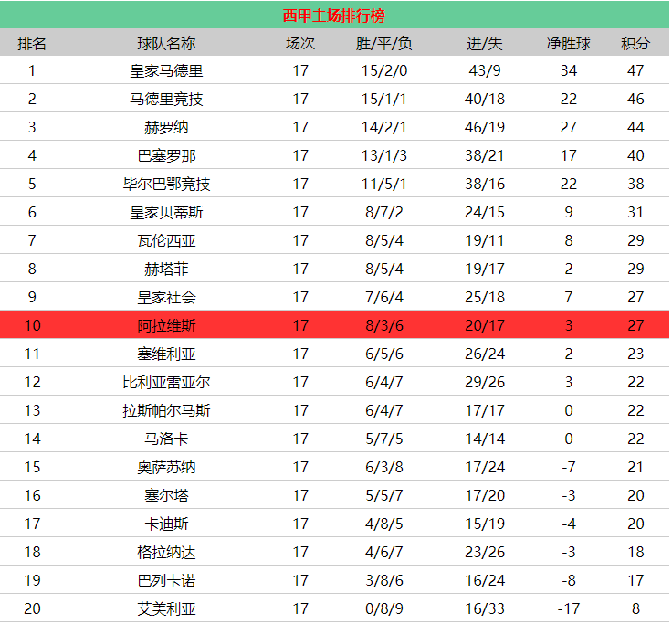Click the 场次 column header
Screen dimensions: 672x624
300,43
